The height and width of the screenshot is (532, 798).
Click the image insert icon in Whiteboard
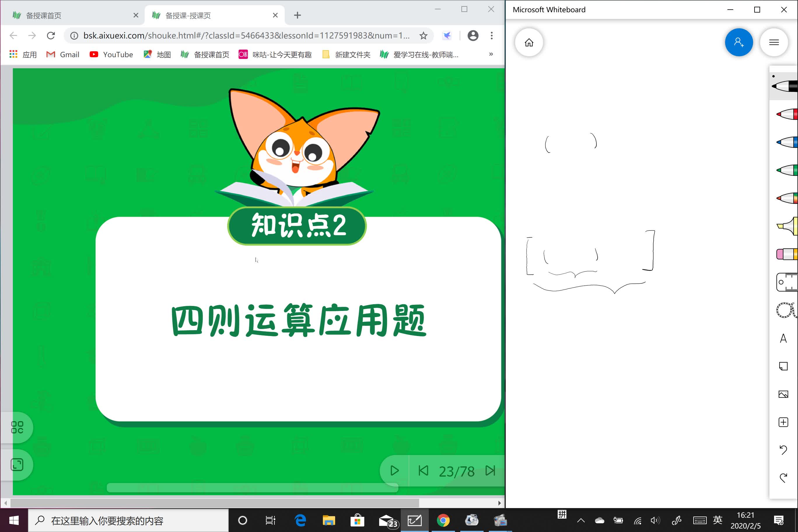[784, 394]
